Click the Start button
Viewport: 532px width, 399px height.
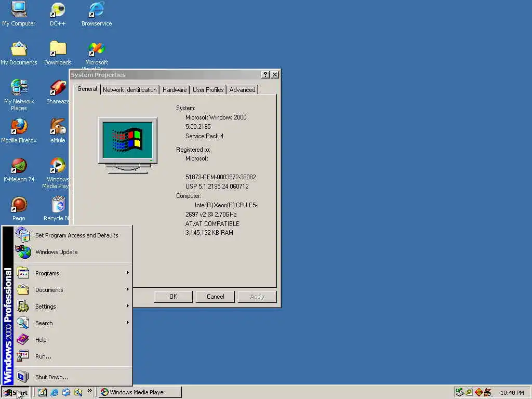[x=16, y=393]
